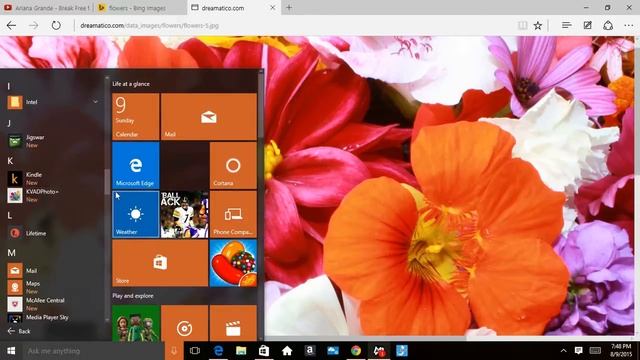Open Edge More actions menu
This screenshot has width=640, height=360.
pyautogui.click(x=629, y=25)
